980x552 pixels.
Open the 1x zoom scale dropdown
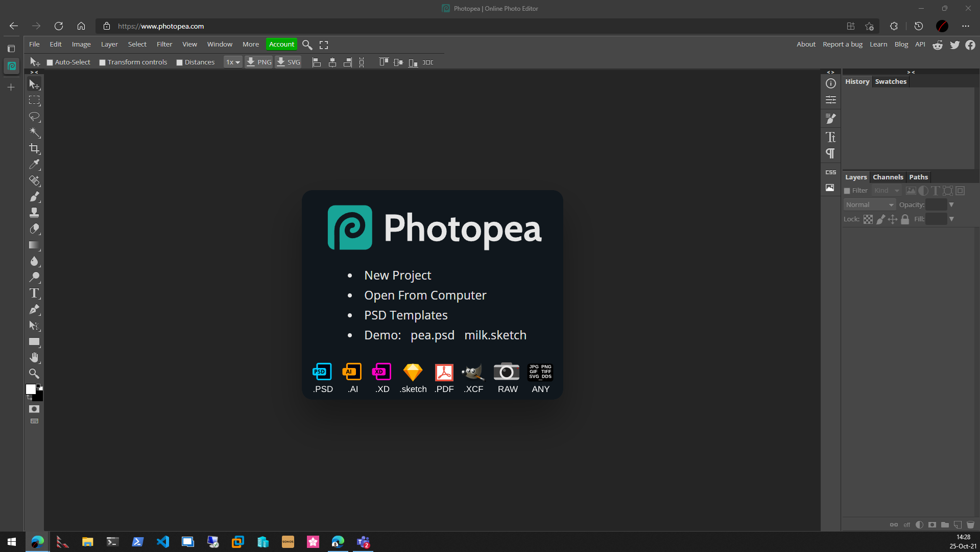pos(233,62)
